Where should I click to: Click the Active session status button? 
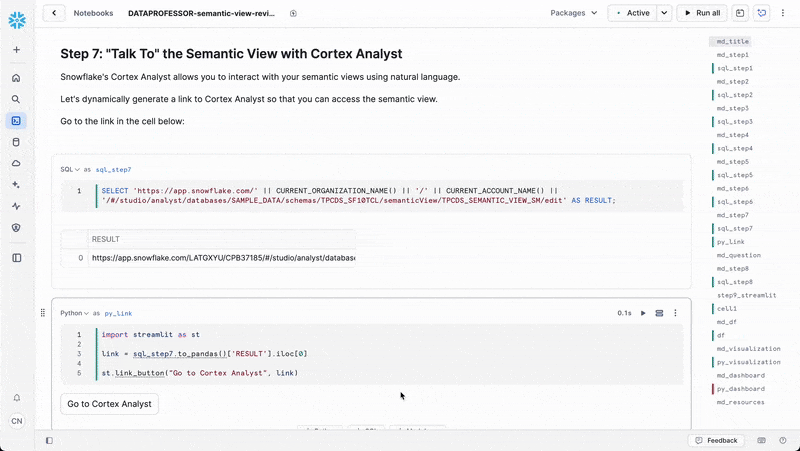click(x=633, y=13)
